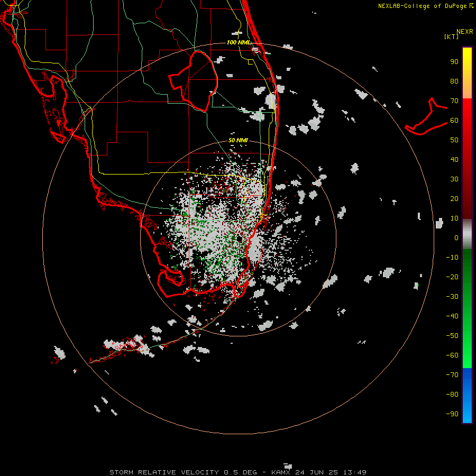
Task: Click "STORM RELATIVE VELOCITY" in the bottom caption
Action: [x=164, y=472]
